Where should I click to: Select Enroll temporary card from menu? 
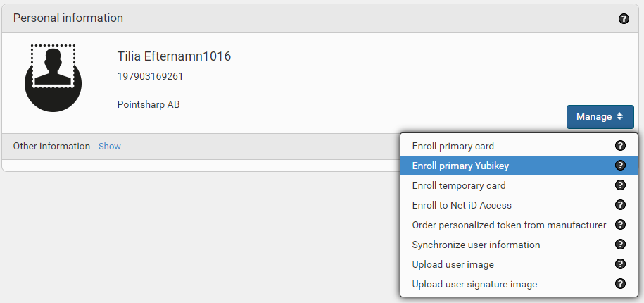[x=519, y=185]
